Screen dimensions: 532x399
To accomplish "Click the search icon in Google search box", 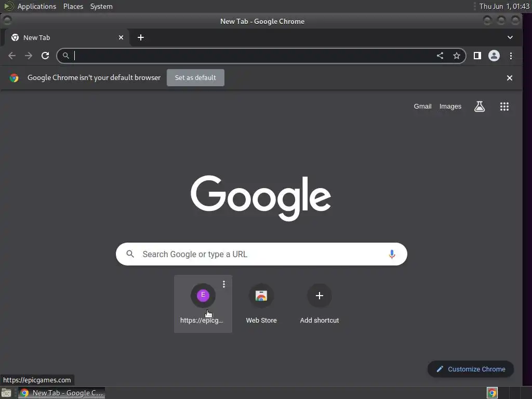I will tap(130, 254).
